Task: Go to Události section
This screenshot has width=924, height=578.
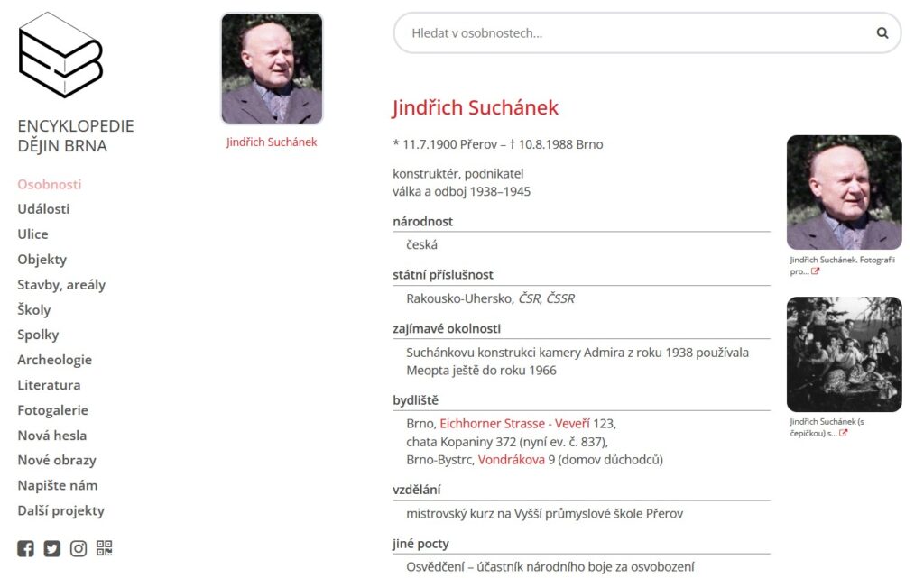Action: tap(43, 209)
